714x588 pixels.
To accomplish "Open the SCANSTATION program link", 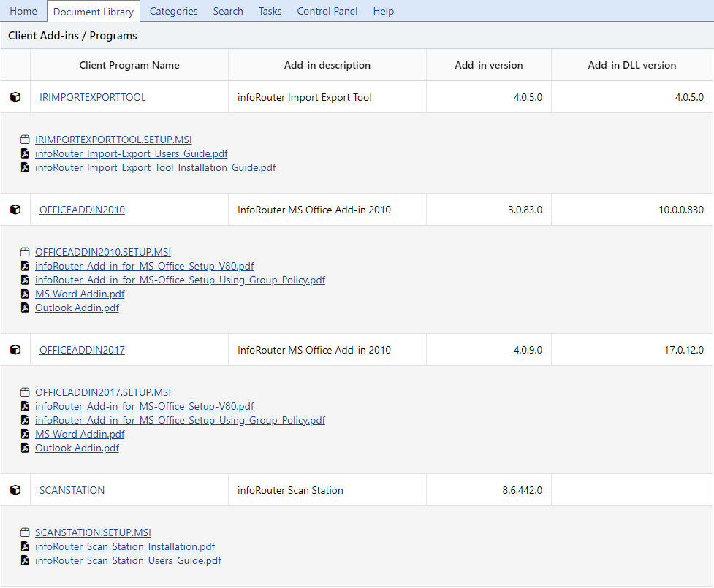I will [x=72, y=490].
